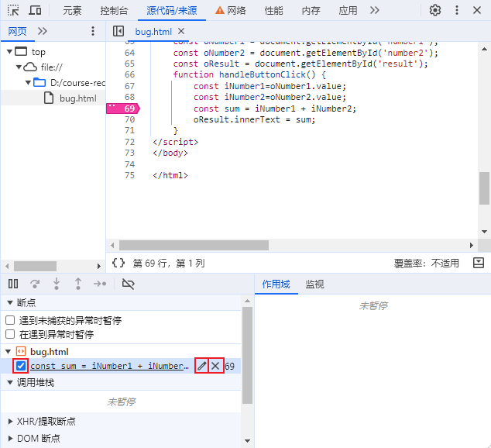This screenshot has height=448, width=491.
Task: Click the code editor vertical scrollbar thumb
Action: (485, 188)
